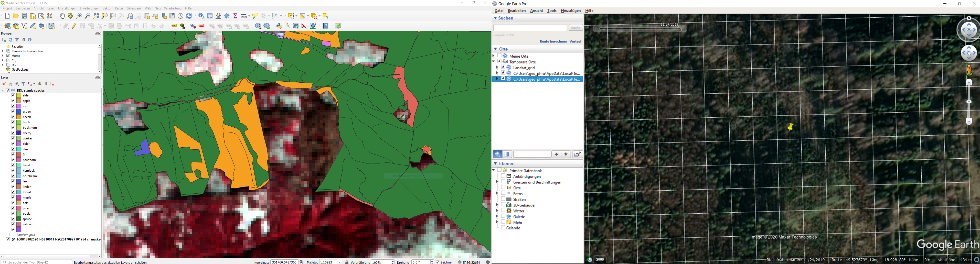Viewport: 980px width, 264px height.
Task: Open the Tools menu in Google Earth
Action: [552, 10]
